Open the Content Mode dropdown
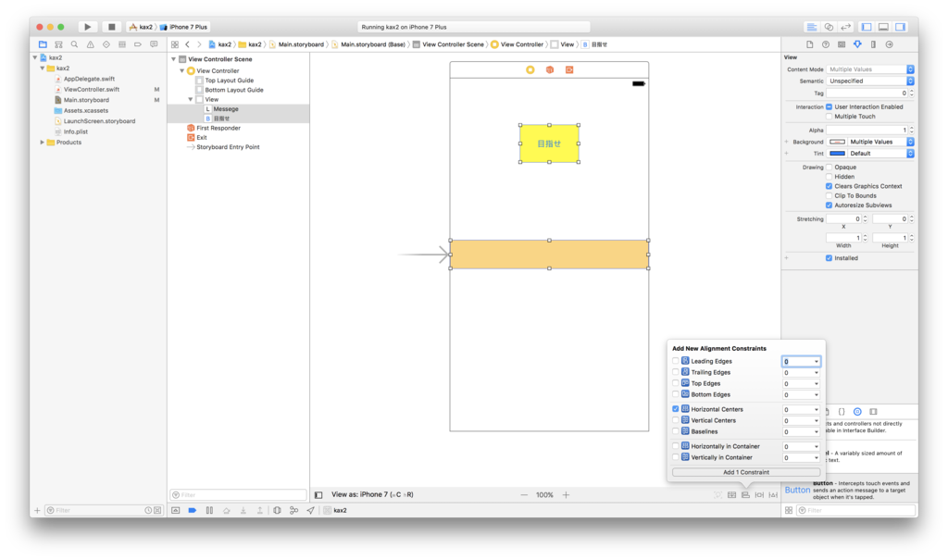Image resolution: width=948 pixels, height=560 pixels. [870, 69]
